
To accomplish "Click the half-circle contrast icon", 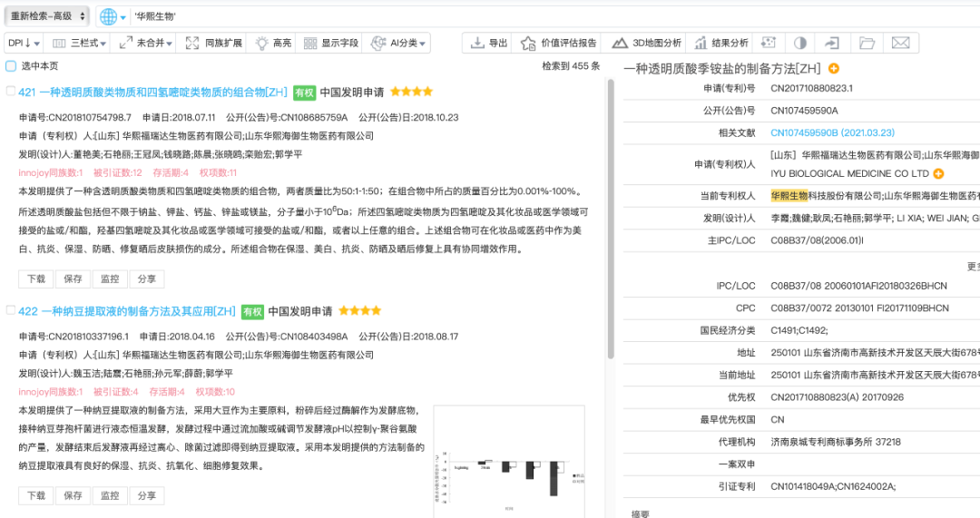I will point(800,43).
